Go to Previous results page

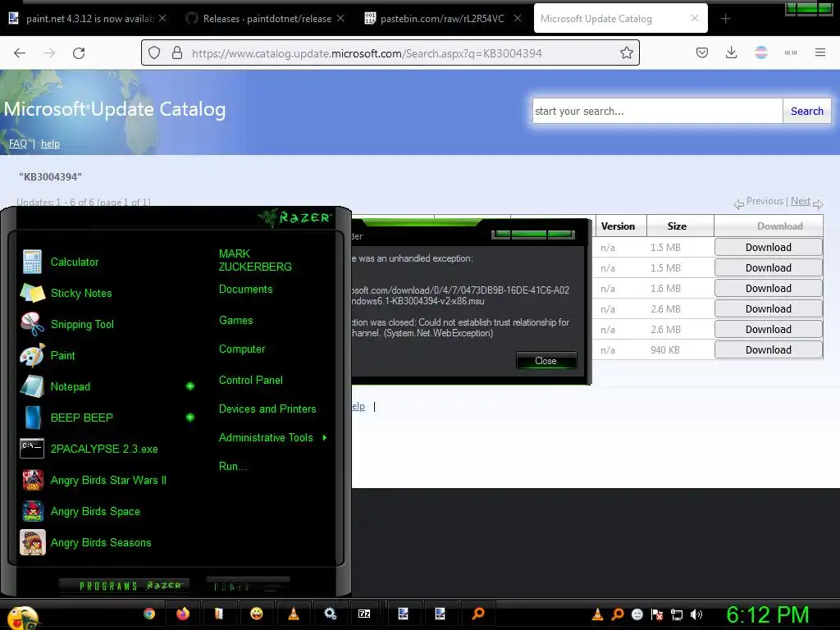pos(765,201)
